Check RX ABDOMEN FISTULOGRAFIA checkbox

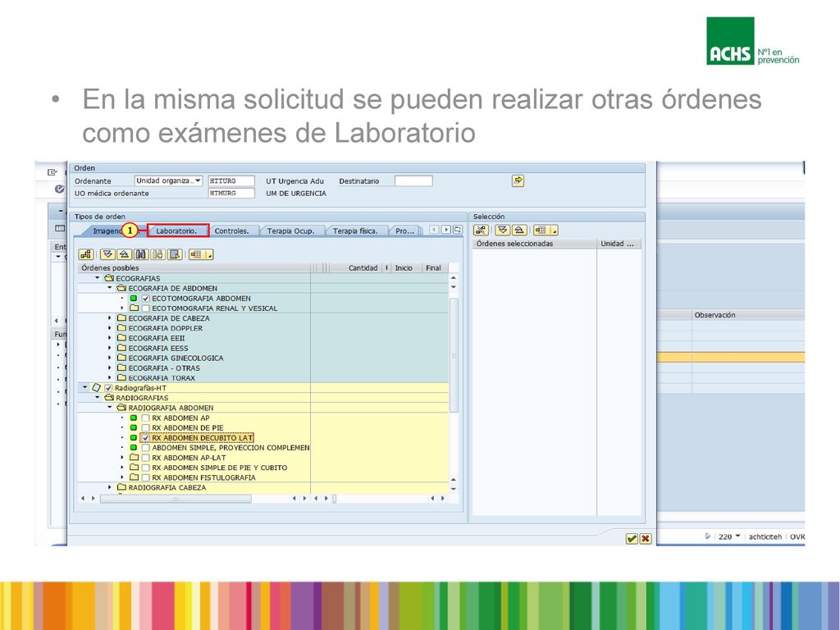point(145,477)
